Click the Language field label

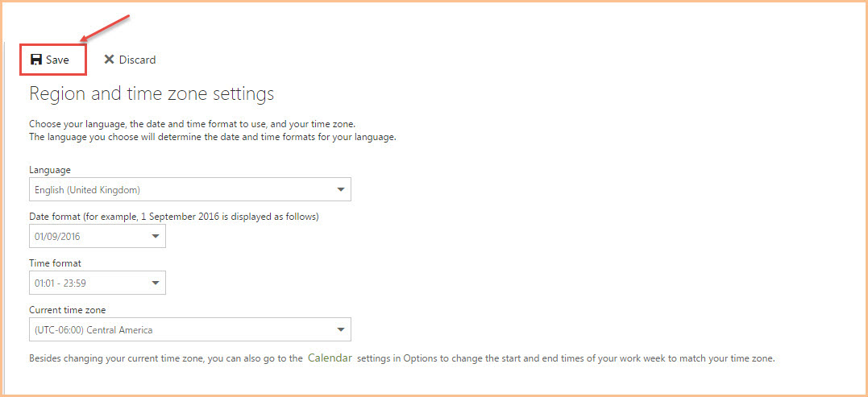point(50,170)
